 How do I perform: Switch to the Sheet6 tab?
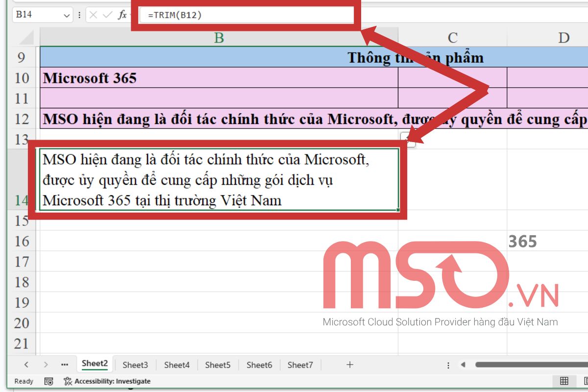pyautogui.click(x=259, y=365)
